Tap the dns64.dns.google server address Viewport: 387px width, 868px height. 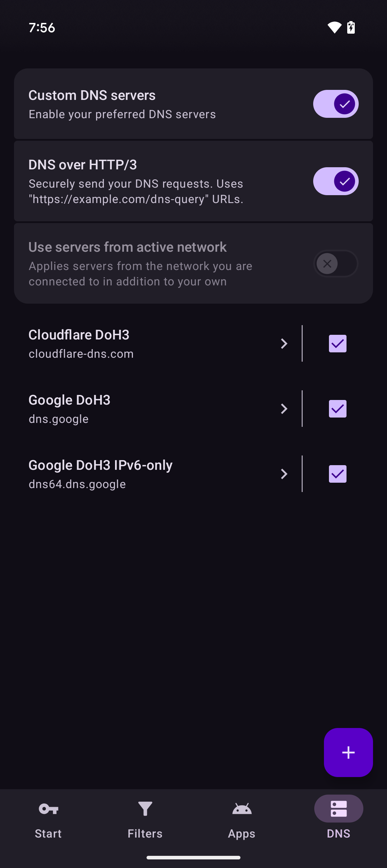(77, 484)
